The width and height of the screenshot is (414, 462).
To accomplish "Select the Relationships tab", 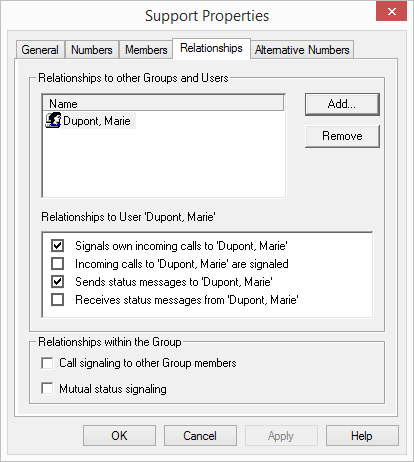I will click(x=211, y=48).
